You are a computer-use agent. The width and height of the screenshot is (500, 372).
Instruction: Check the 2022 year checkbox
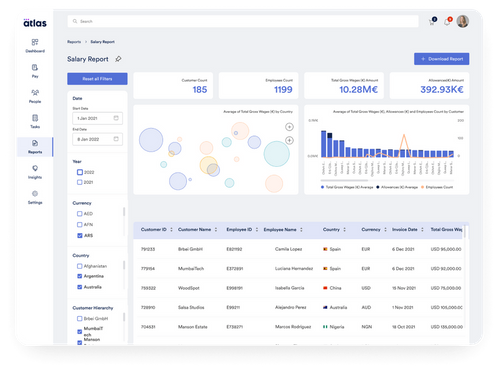pos(80,172)
